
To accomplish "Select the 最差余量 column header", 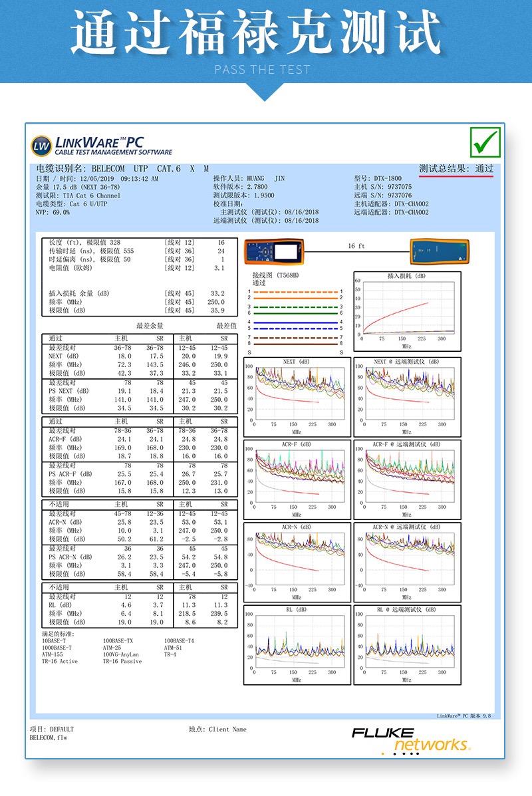I will (150, 326).
